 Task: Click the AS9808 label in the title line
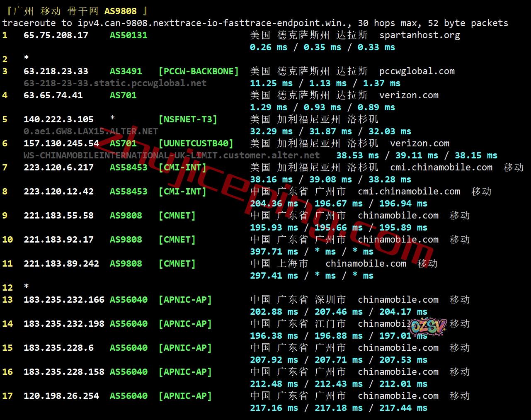point(120,11)
